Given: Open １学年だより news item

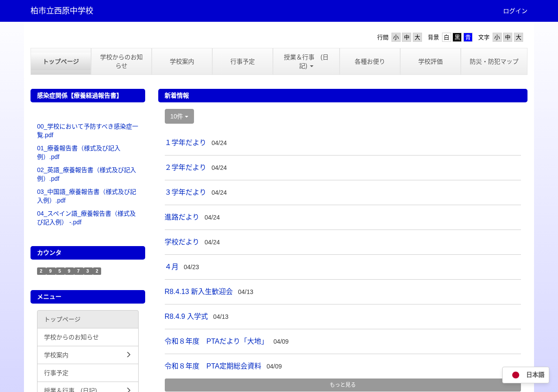Looking at the screenshot, I should click(185, 142).
